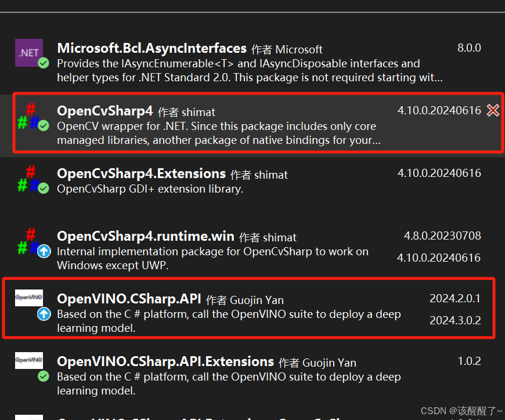Click available OpenVINO version 2024.3.0.2
This screenshot has height=420, width=505.
[456, 320]
